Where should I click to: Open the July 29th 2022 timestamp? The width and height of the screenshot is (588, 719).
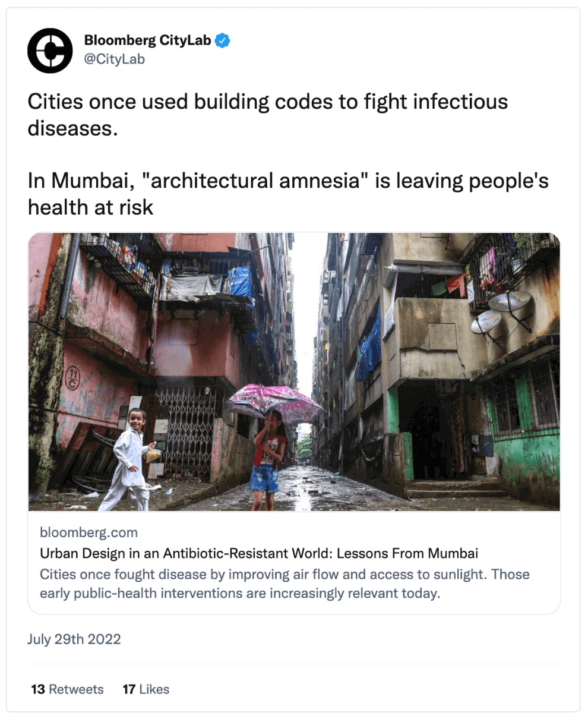(74, 639)
